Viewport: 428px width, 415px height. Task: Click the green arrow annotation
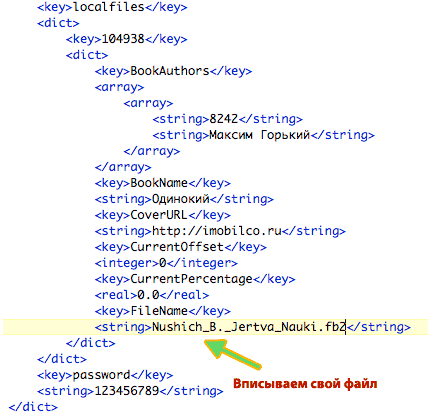pyautogui.click(x=232, y=354)
